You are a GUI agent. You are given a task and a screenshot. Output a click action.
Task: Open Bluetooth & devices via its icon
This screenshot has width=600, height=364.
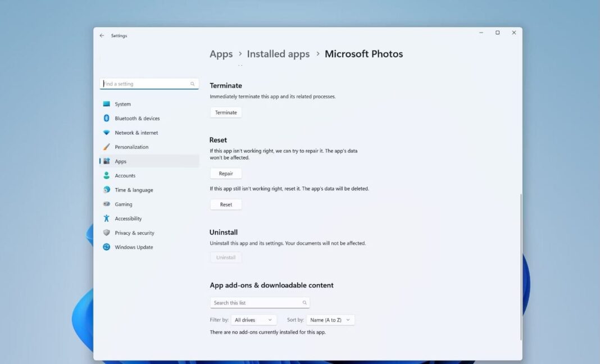(x=107, y=118)
